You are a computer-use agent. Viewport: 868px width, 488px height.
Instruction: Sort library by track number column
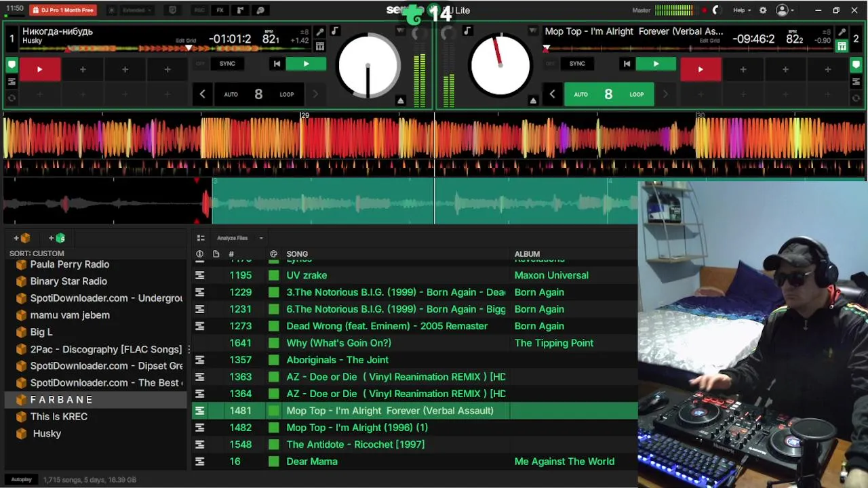(x=231, y=254)
